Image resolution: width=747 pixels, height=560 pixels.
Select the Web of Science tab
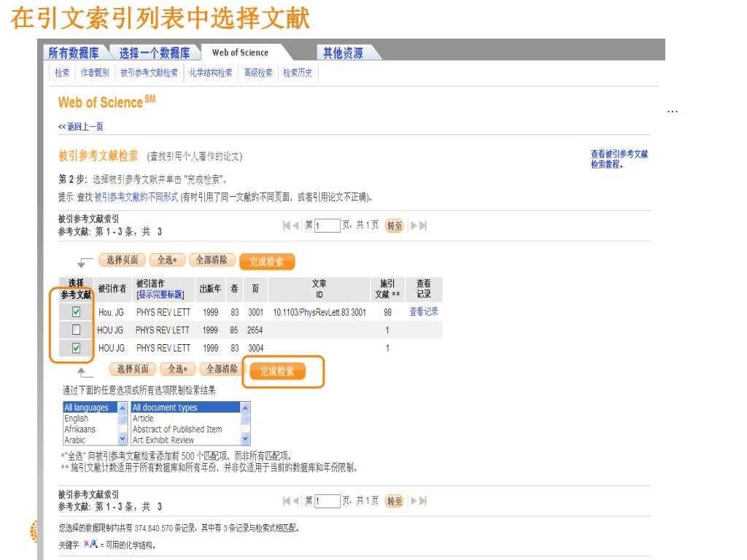tap(241, 52)
